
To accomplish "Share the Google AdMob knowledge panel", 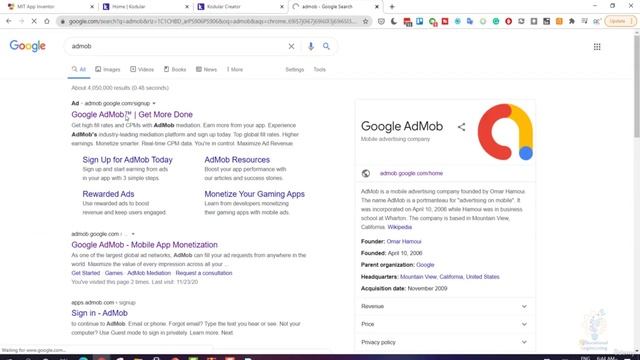I will [x=461, y=127].
